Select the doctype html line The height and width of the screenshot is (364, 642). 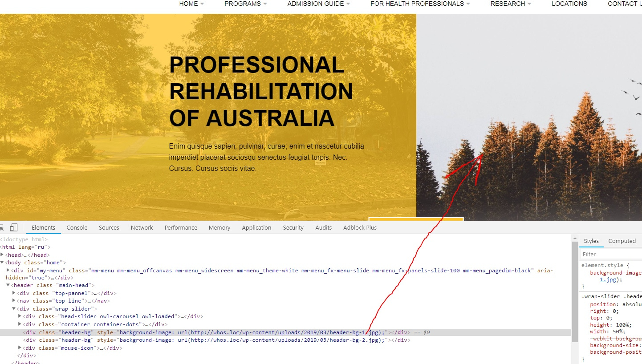(24, 239)
